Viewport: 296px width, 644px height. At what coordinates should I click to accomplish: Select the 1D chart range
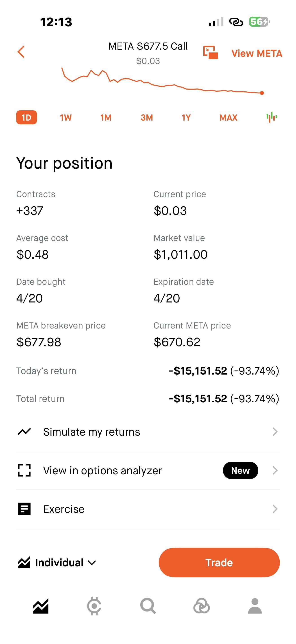pyautogui.click(x=26, y=117)
